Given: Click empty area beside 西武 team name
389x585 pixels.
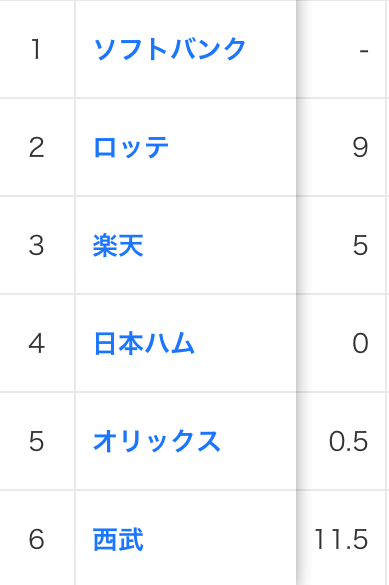Looking at the screenshot, I should pyautogui.click(x=220, y=539).
